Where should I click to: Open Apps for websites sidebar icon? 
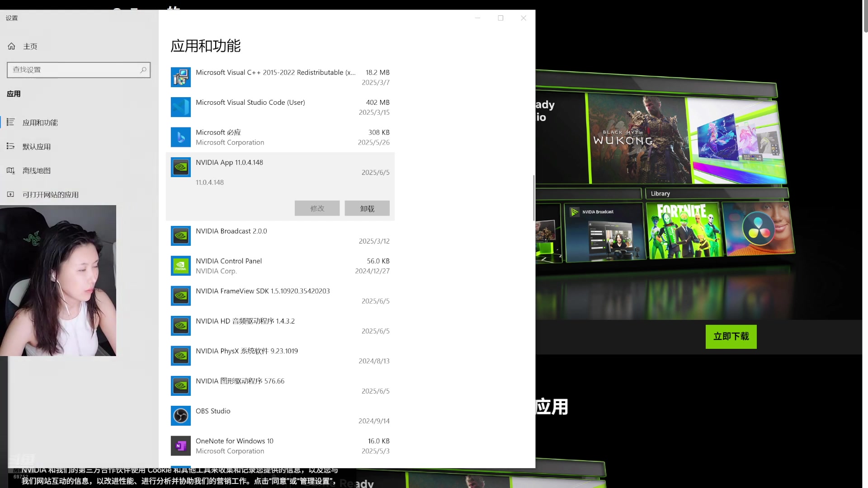[11, 194]
